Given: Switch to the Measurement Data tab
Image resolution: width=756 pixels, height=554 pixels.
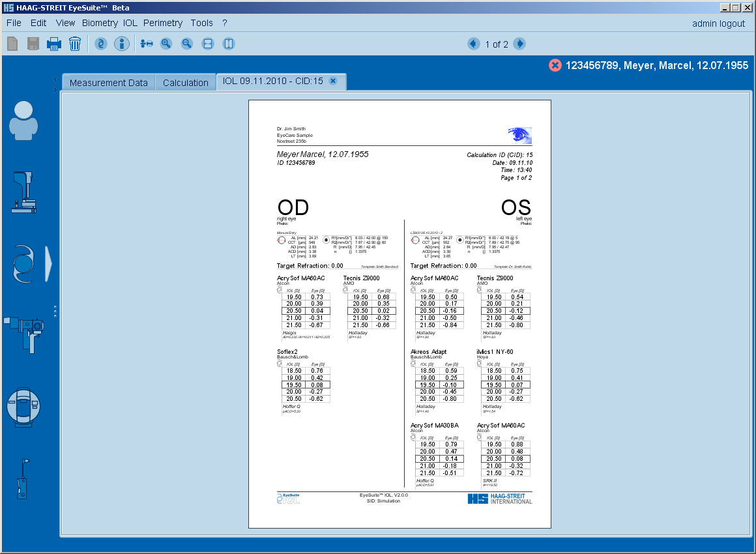Looking at the screenshot, I should (108, 83).
